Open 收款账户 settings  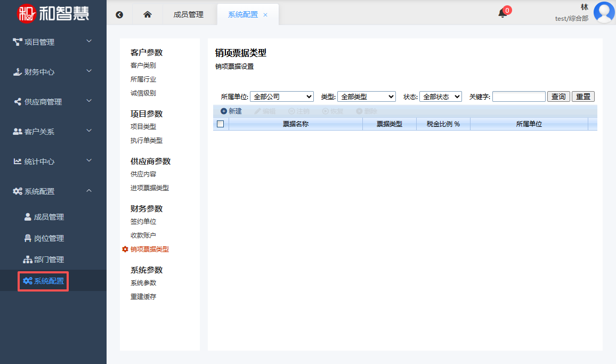tap(143, 235)
